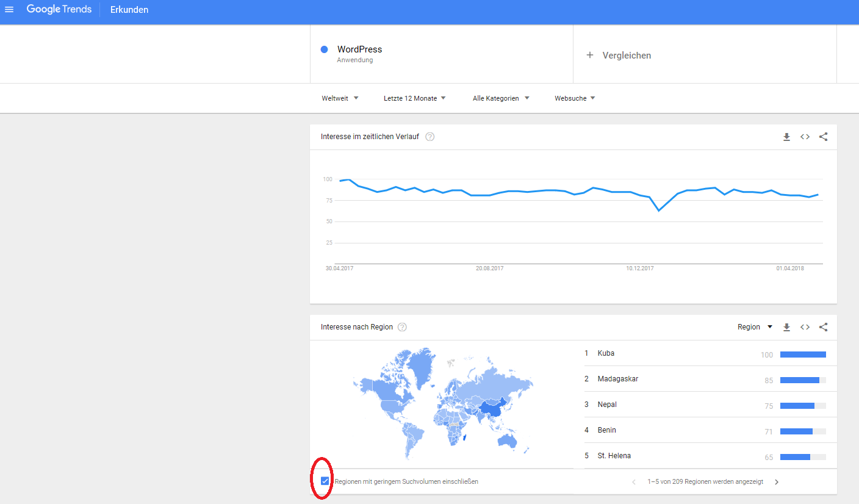Click the WordPress search term box
The width and height of the screenshot is (859, 504).
click(x=442, y=54)
